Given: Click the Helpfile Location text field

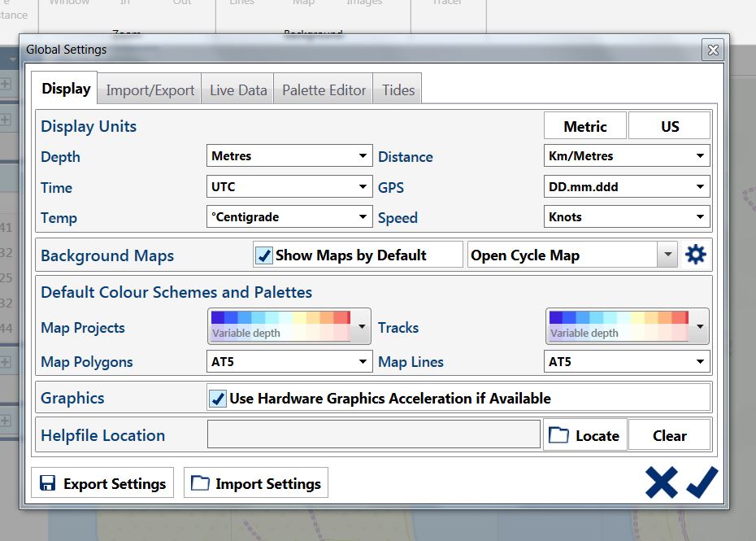Looking at the screenshot, I should pos(373,435).
